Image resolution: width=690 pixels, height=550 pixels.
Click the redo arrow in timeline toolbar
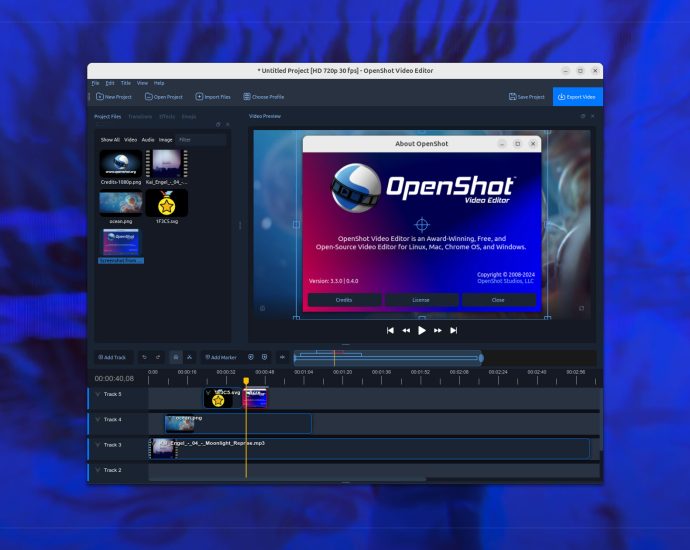158,357
